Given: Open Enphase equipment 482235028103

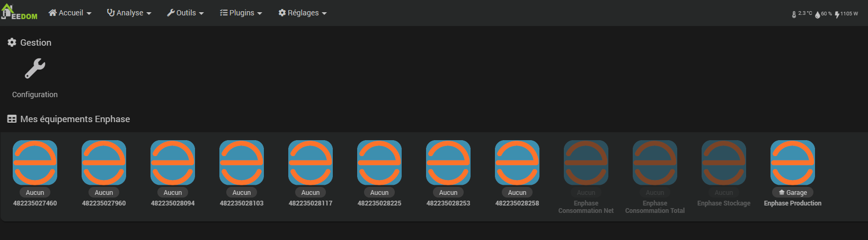Looking at the screenshot, I should (x=242, y=162).
